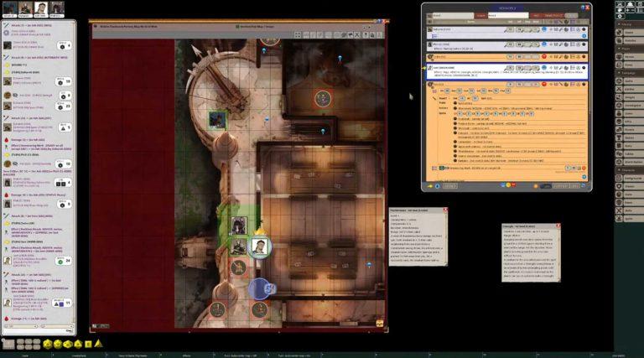Collapse the Library sidebar section
This screenshot has height=358, width=644.
click(x=629, y=24)
